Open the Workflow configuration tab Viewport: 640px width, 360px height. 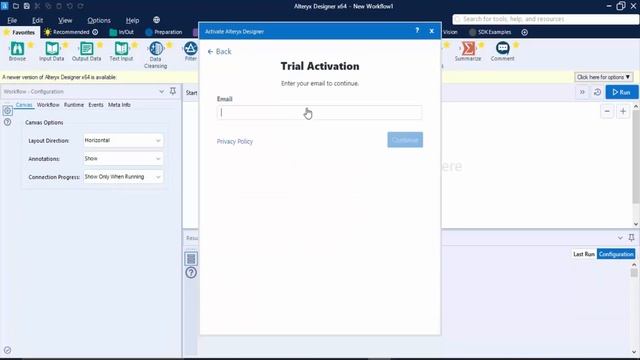(48, 105)
